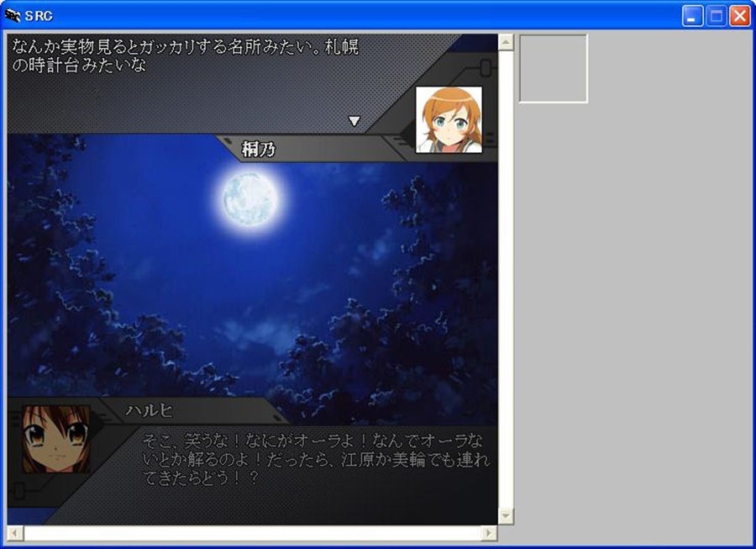The width and height of the screenshot is (756, 549).
Task: Click the horizontal scrollbar left arrow
Action: click(15, 533)
